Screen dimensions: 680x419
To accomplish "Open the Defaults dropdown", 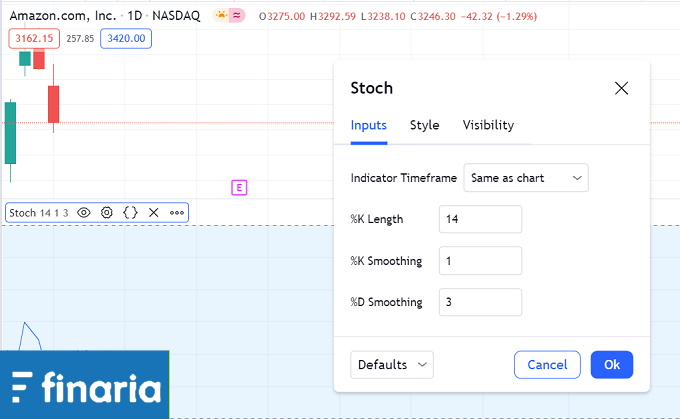I will [392, 365].
